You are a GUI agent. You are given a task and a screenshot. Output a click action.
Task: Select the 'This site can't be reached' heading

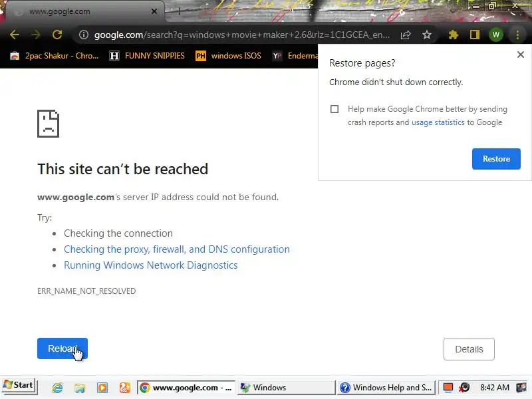pos(122,169)
